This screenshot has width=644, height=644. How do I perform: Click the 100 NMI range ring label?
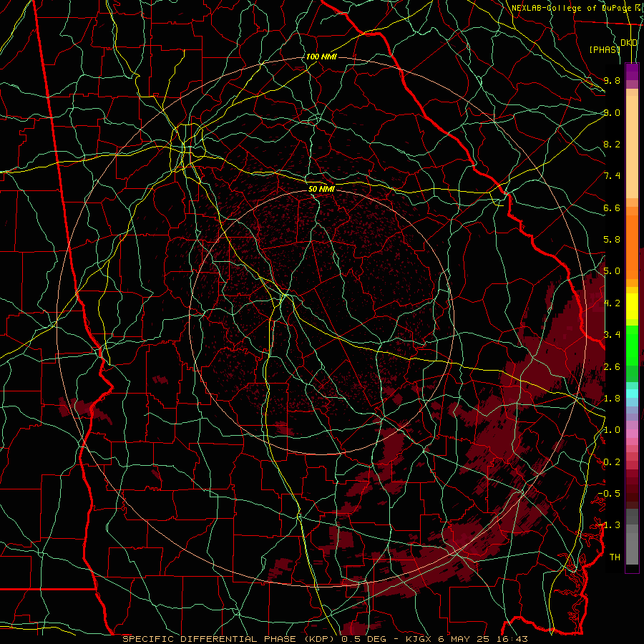[321, 57]
